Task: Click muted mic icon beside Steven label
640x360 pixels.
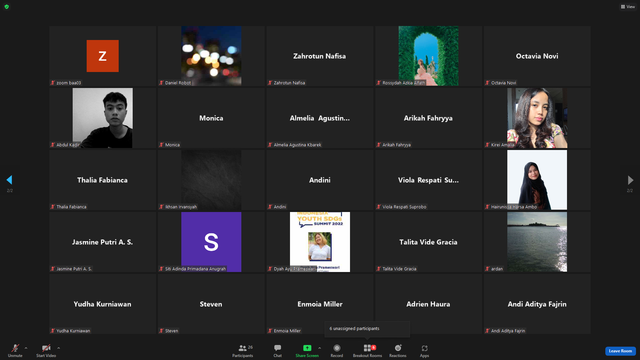Action: 162,331
